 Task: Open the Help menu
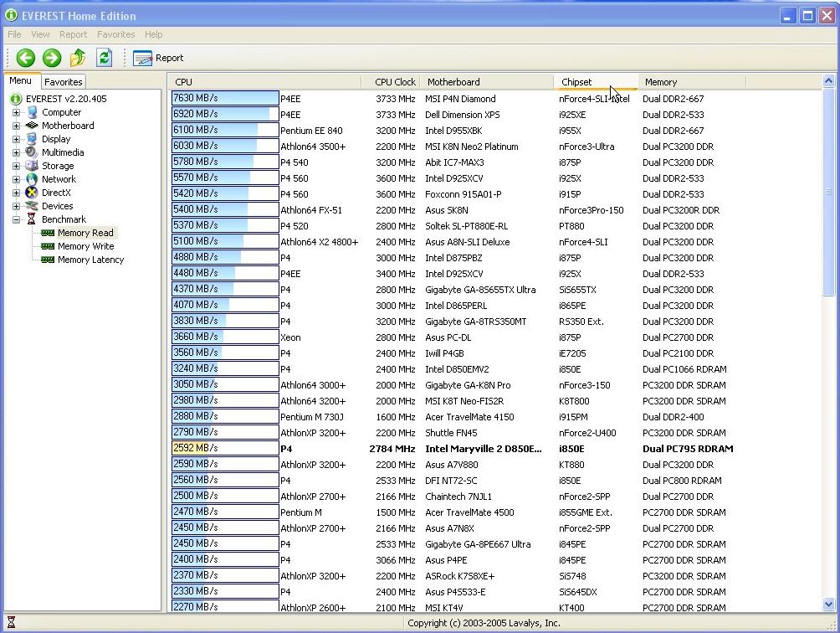[153, 34]
